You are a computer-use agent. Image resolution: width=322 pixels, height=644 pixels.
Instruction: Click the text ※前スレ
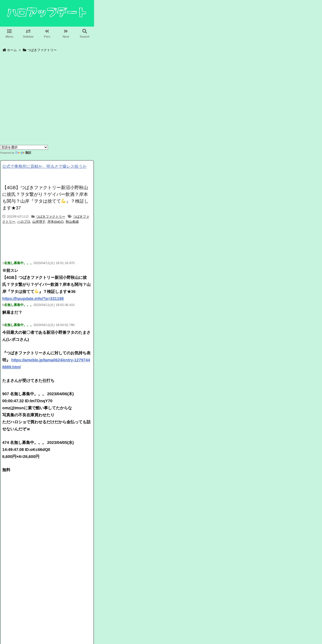click(10, 271)
